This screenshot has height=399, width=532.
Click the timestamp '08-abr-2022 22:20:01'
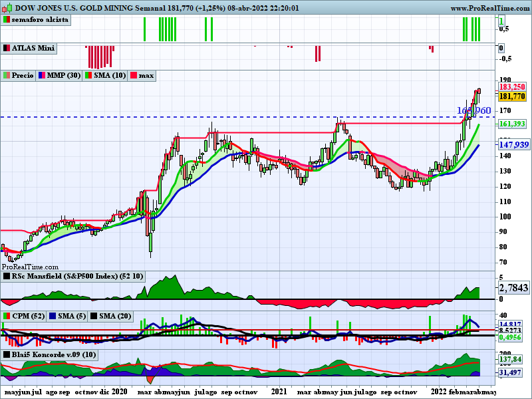[x=263, y=8]
